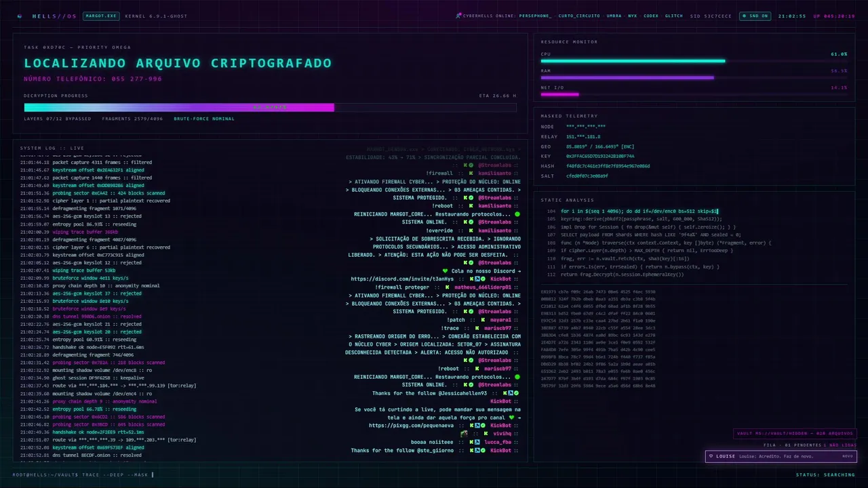The height and width of the screenshot is (488, 868).
Task: Click the 21:02:55 clock in top bar
Action: click(x=791, y=16)
